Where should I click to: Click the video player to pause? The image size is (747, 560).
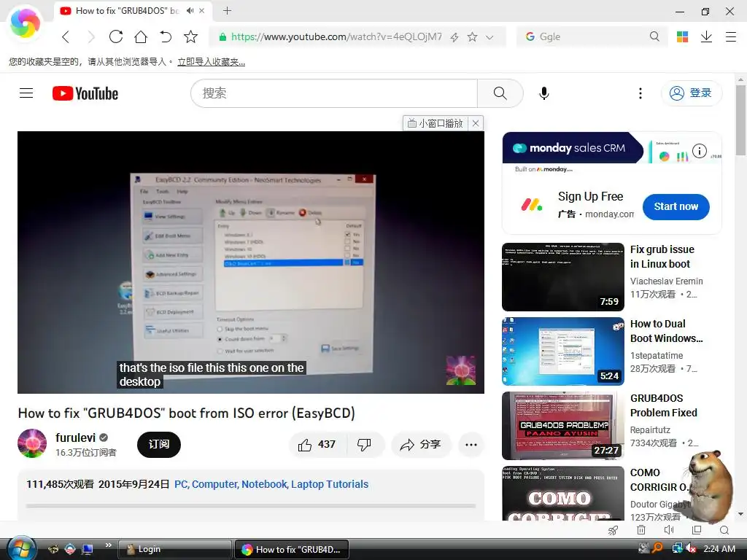click(x=251, y=262)
